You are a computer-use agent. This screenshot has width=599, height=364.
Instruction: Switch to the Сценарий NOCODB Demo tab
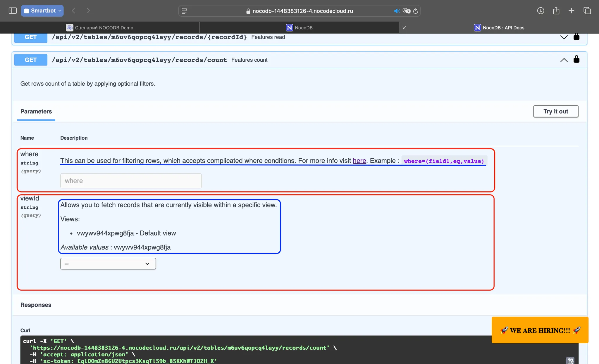pos(99,28)
